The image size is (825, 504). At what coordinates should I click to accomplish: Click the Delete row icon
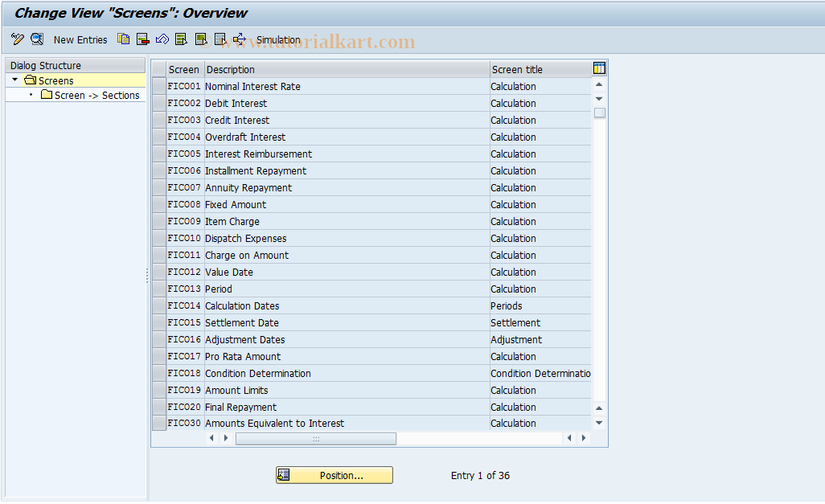[x=142, y=39]
